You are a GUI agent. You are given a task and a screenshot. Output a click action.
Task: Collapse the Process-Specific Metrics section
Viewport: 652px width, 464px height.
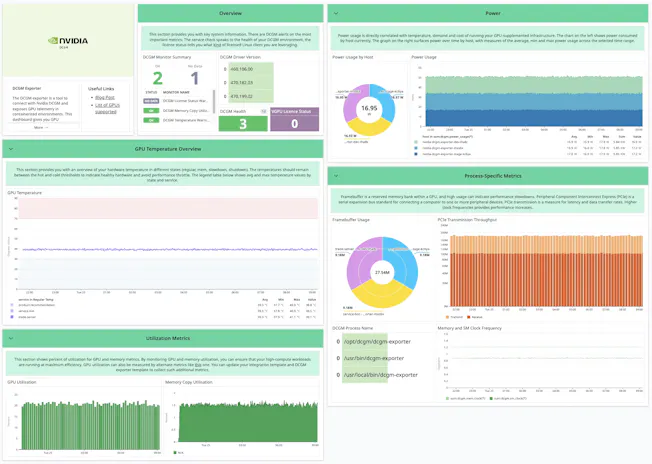pos(335,175)
